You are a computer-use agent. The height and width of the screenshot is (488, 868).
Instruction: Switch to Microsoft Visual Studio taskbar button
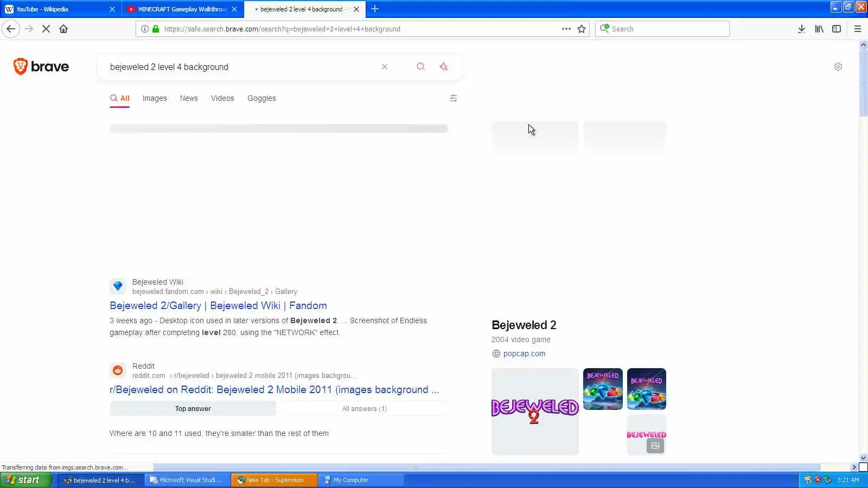tap(187, 480)
